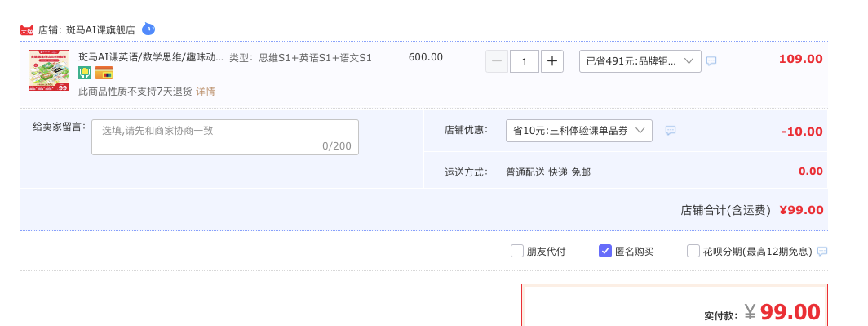This screenshot has width=868, height=326.
Task: Increase quantity with the plus button
Action: 552,61
